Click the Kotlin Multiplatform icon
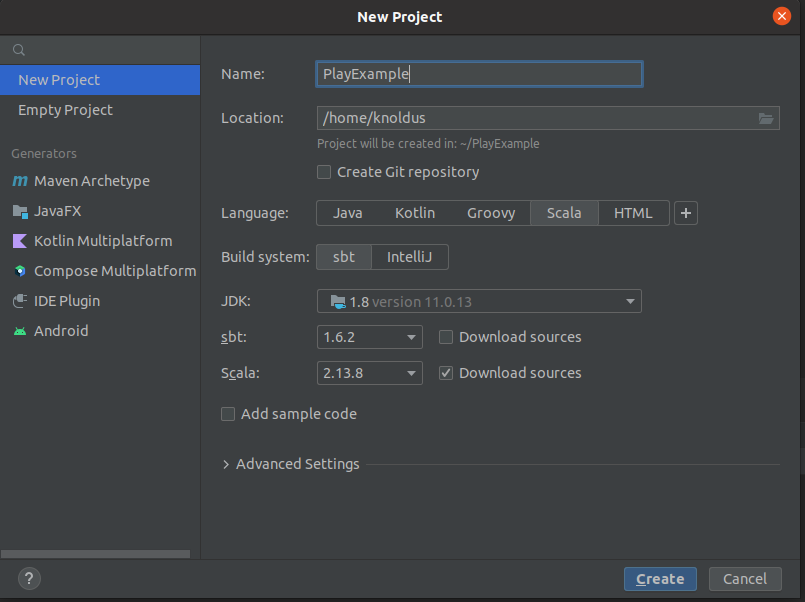Image resolution: width=805 pixels, height=602 pixels. tap(20, 241)
